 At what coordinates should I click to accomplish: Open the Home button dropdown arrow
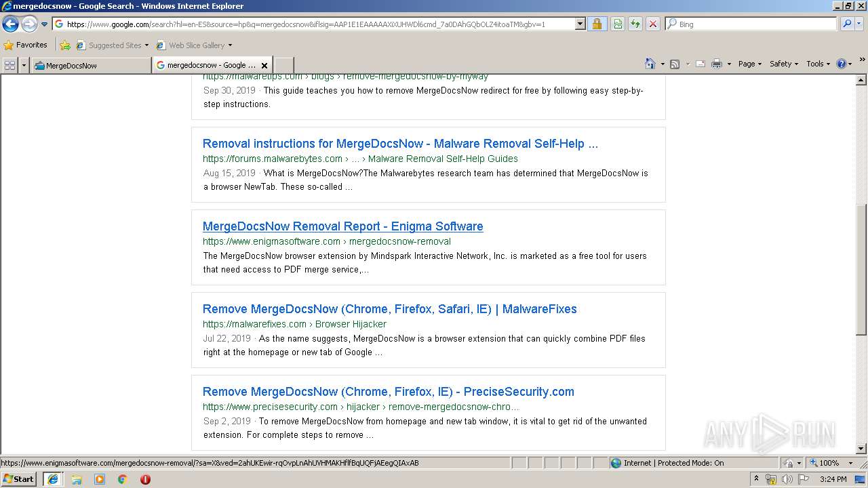[662, 64]
